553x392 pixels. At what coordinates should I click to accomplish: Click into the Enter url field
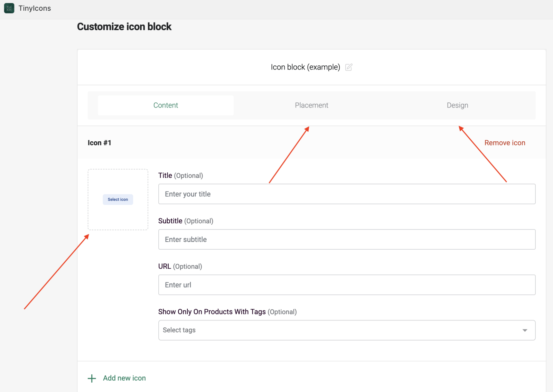pyautogui.click(x=347, y=285)
